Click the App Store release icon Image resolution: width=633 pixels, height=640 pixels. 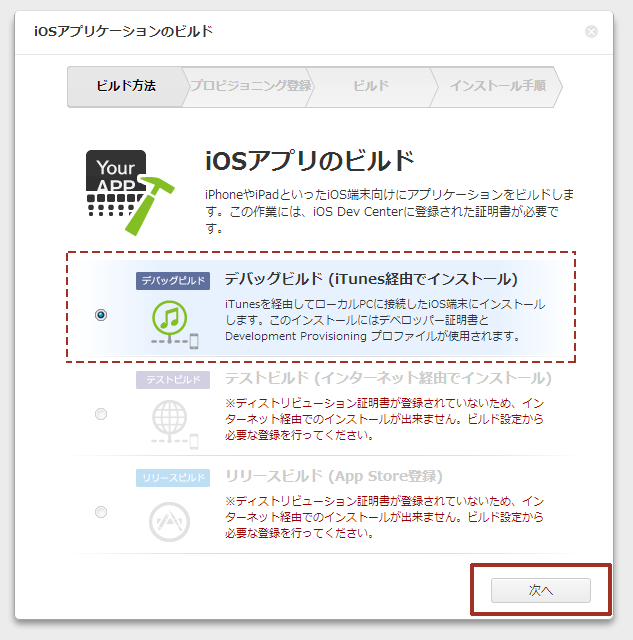coord(169,522)
